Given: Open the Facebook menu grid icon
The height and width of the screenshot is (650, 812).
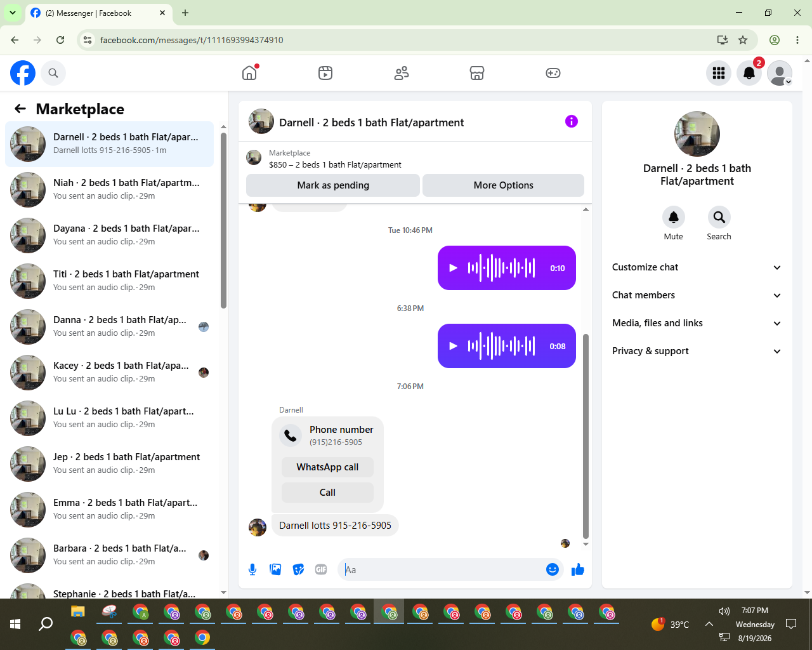Looking at the screenshot, I should [719, 73].
